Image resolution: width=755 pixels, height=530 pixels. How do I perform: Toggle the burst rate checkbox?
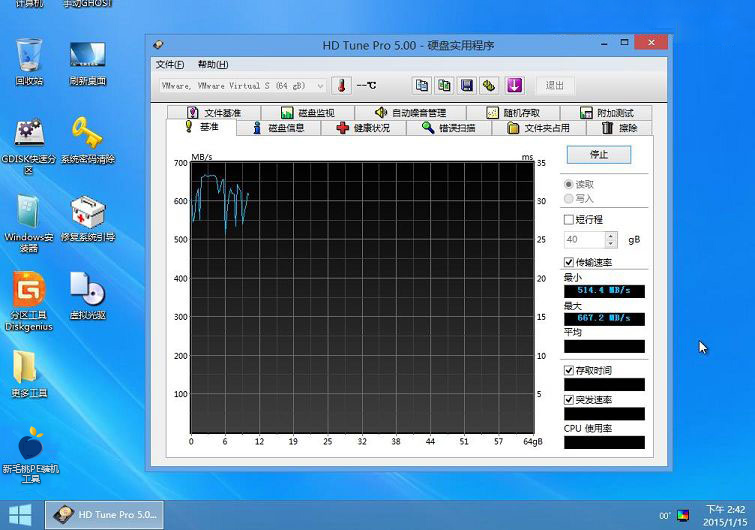(569, 400)
